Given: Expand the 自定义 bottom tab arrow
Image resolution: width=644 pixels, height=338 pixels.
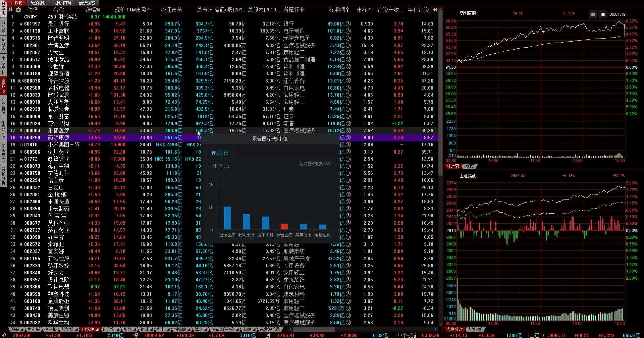Looking at the screenshot, I should (x=118, y=330).
